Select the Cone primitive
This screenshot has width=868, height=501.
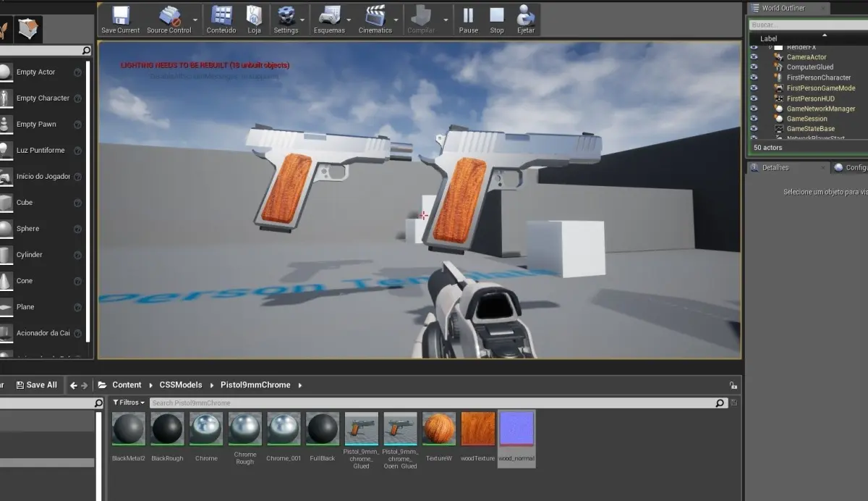coord(25,281)
